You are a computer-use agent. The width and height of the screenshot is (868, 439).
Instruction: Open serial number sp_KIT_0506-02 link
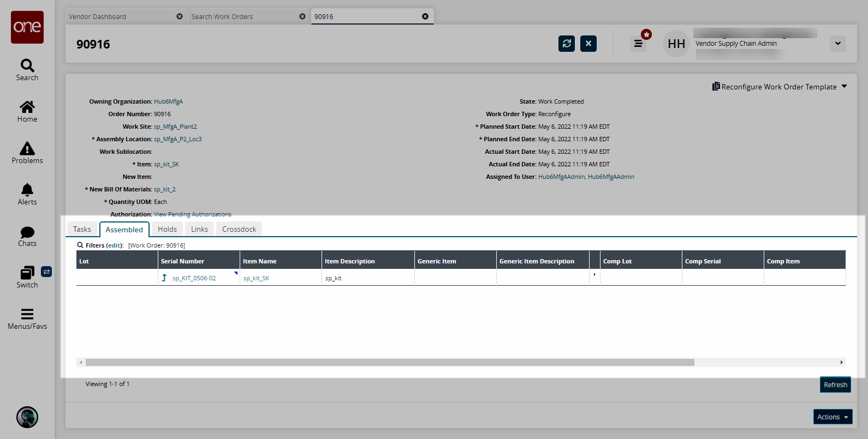194,278
